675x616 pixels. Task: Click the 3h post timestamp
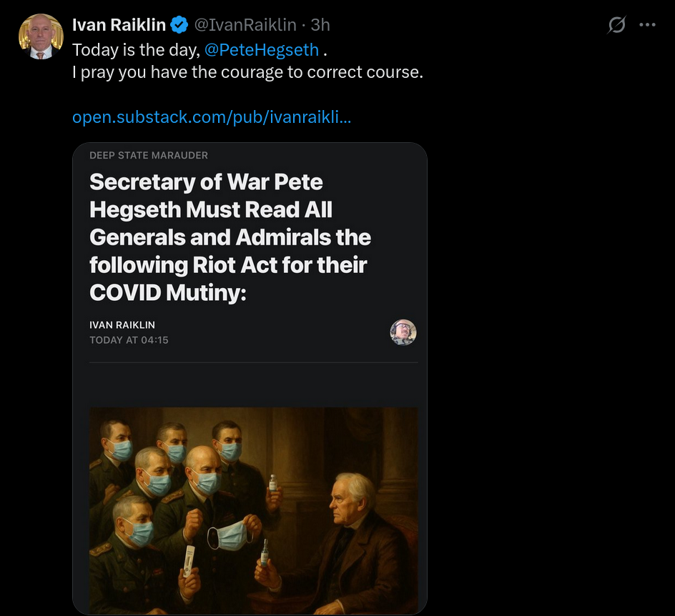pyautogui.click(x=320, y=25)
